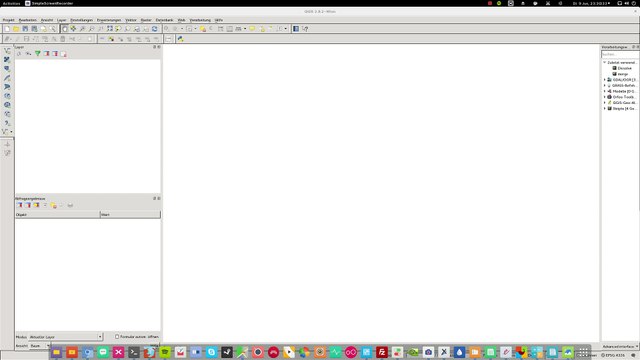Click the EPSG:4326 CRS status button
Screen dimensions: 640x360
pyautogui.click(x=613, y=355)
